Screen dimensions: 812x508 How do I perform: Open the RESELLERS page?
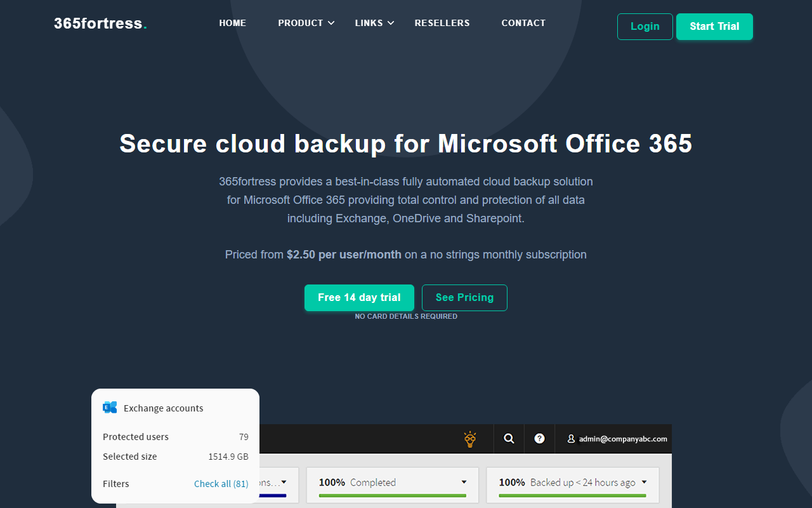(x=442, y=23)
